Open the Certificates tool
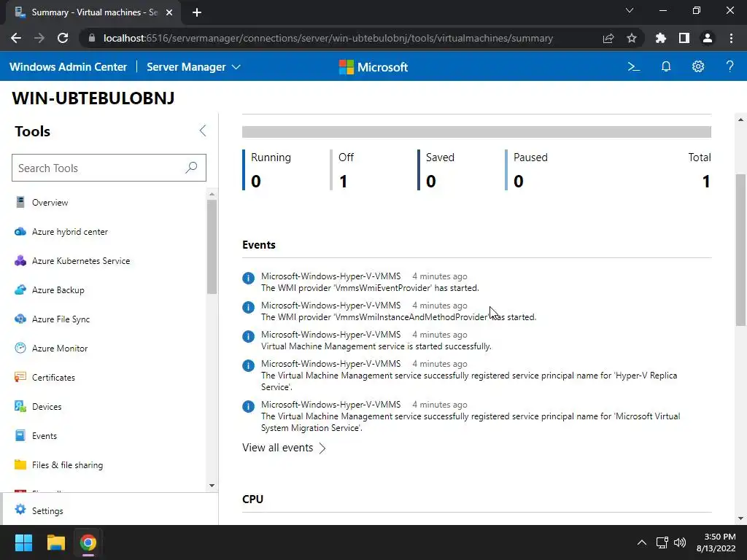This screenshot has width=747, height=560. [x=53, y=378]
